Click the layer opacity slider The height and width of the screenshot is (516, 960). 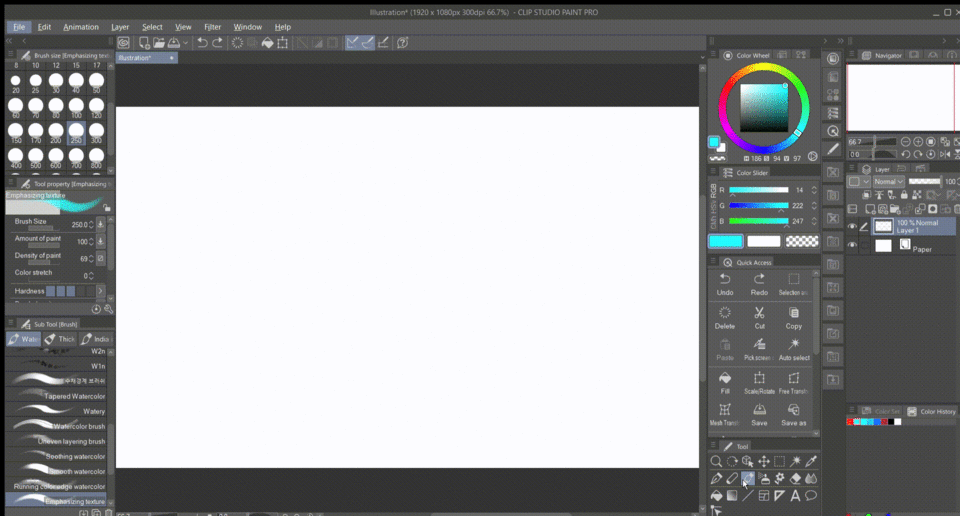tap(924, 181)
